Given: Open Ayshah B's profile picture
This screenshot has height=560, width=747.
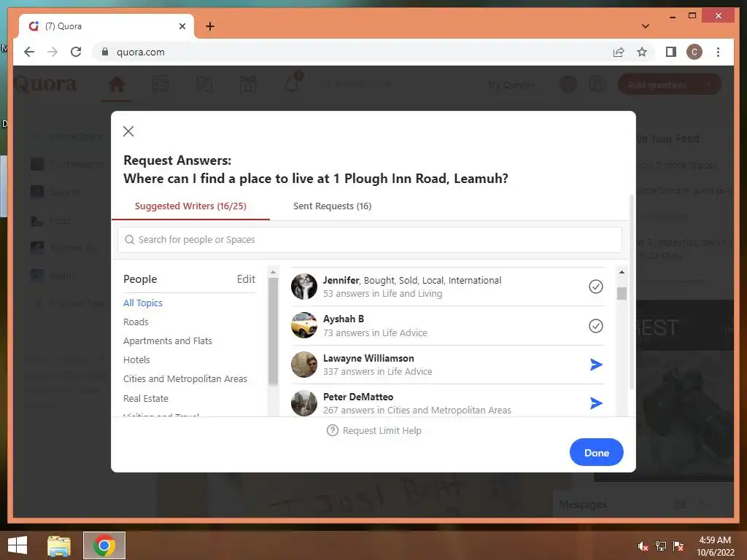Looking at the screenshot, I should tap(304, 325).
